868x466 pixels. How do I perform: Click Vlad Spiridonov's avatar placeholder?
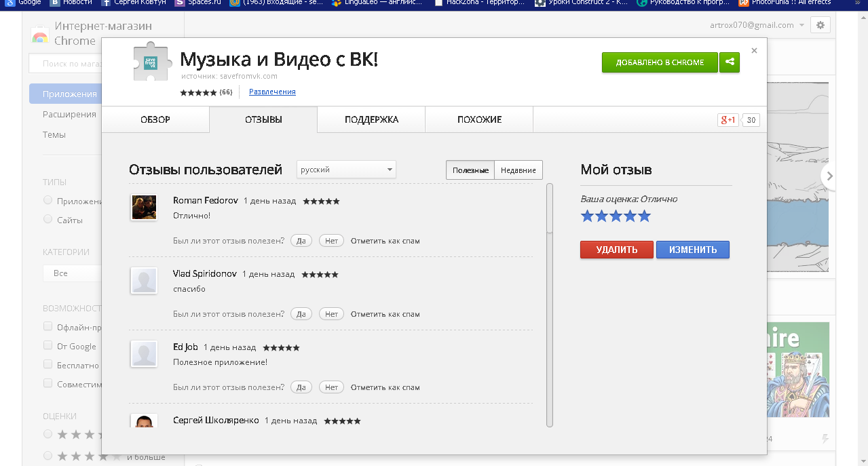pos(144,280)
